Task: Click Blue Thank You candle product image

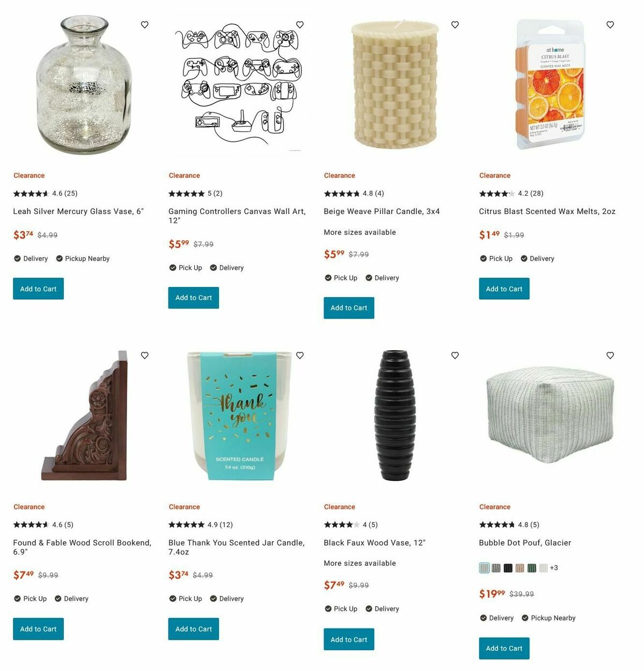Action: (240, 415)
